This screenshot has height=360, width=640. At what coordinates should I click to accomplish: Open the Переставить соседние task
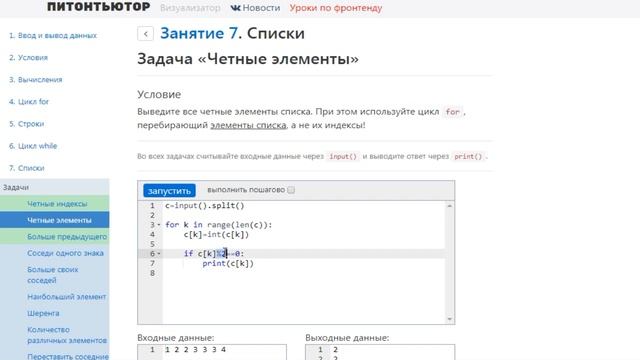[x=68, y=356]
